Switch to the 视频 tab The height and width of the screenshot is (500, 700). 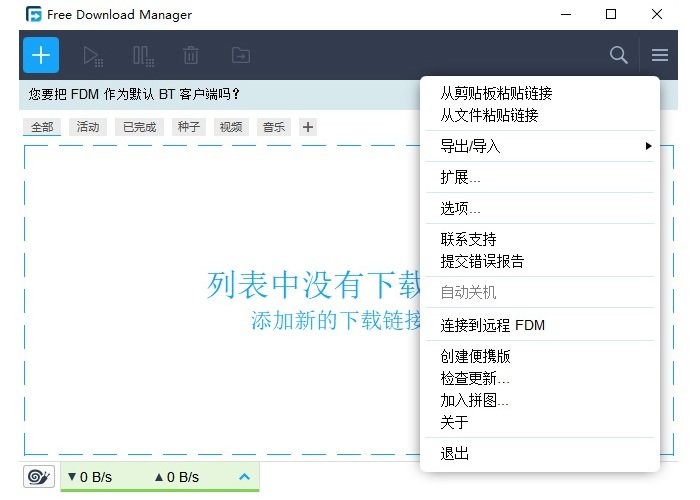pos(231,127)
